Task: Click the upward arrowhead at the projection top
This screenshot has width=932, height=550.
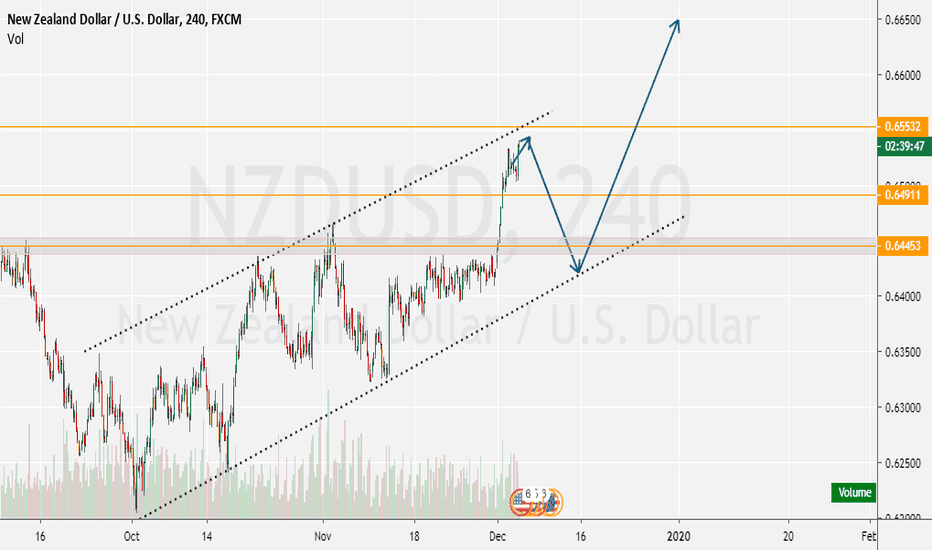Action: (678, 23)
